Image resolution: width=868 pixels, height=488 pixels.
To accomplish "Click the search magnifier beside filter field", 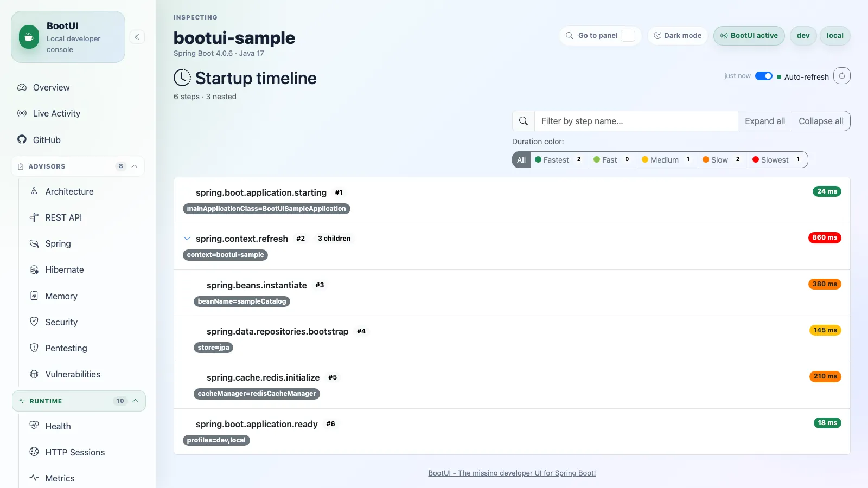I will point(524,121).
